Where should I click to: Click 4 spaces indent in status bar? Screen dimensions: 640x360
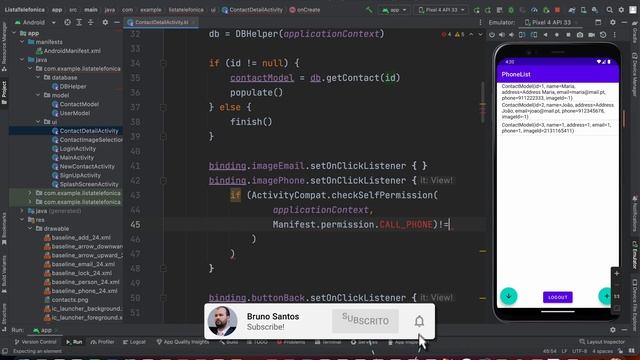tap(602, 351)
